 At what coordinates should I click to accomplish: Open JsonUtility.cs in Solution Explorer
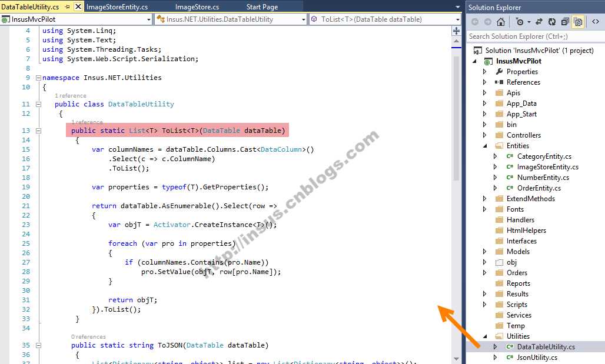tap(537, 358)
